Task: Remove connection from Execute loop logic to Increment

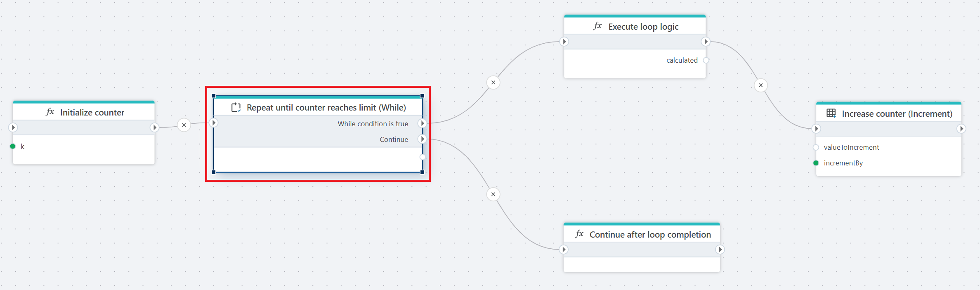Action: coord(760,85)
